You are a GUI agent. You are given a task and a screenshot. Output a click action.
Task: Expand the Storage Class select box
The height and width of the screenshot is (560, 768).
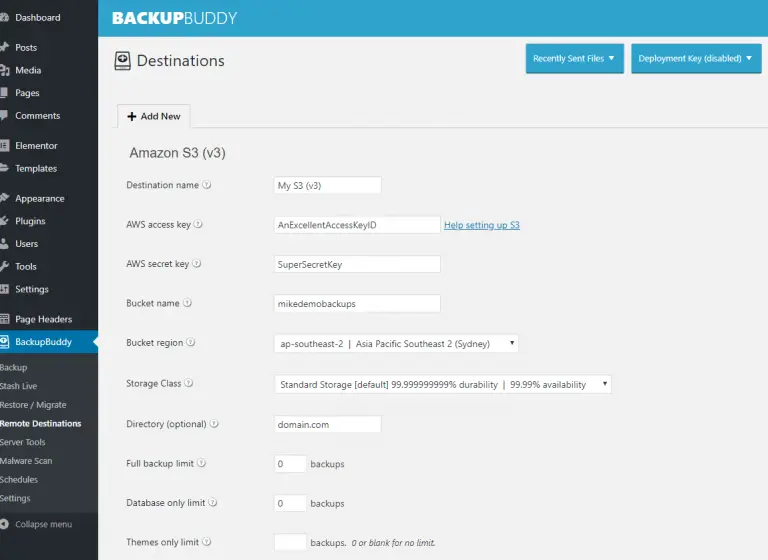[x=442, y=385]
